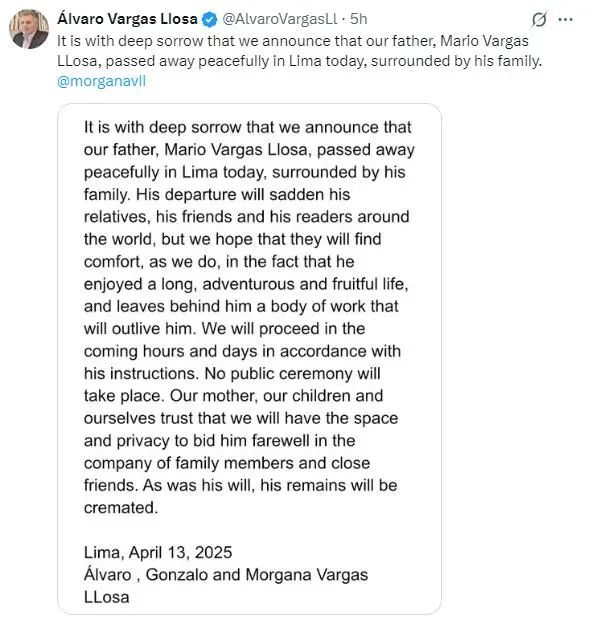The height and width of the screenshot is (621, 591).
Task: Click the 5h timestamp of the post
Action: tap(358, 19)
